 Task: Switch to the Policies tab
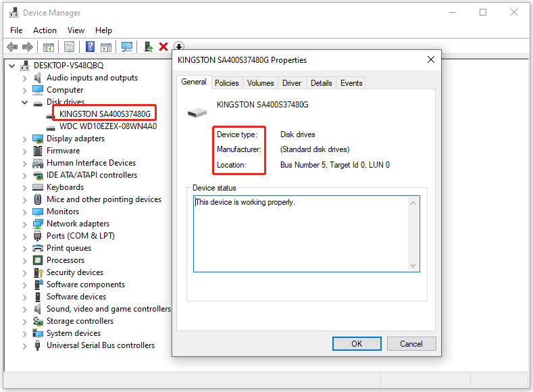click(x=227, y=83)
